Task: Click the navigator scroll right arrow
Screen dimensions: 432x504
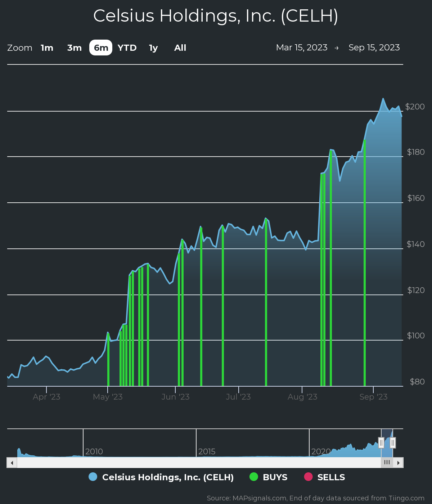Action: click(398, 463)
